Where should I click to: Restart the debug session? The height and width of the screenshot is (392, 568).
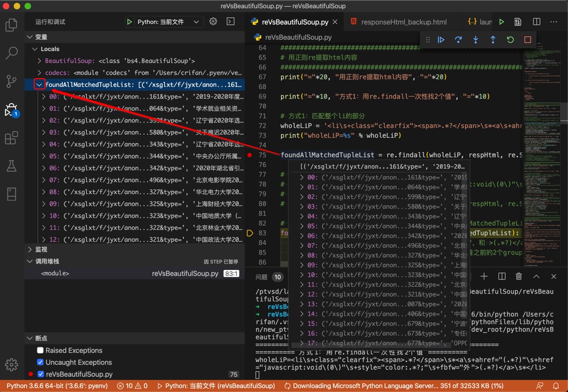click(x=510, y=40)
